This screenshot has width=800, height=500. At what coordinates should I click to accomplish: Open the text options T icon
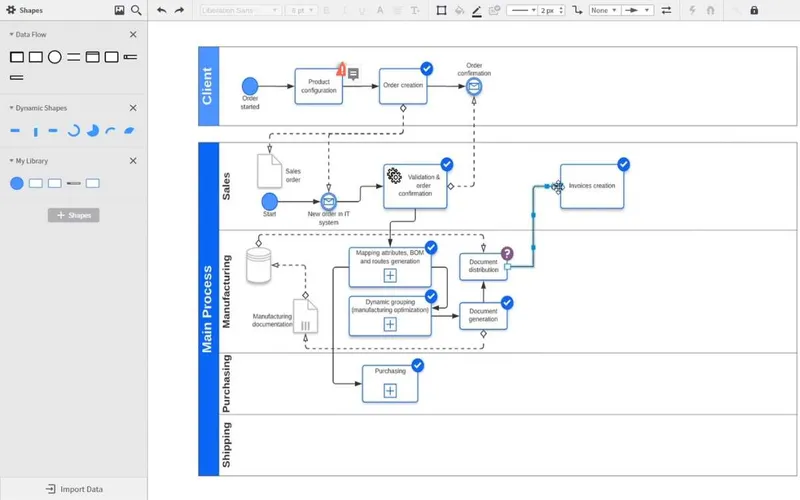click(x=415, y=10)
